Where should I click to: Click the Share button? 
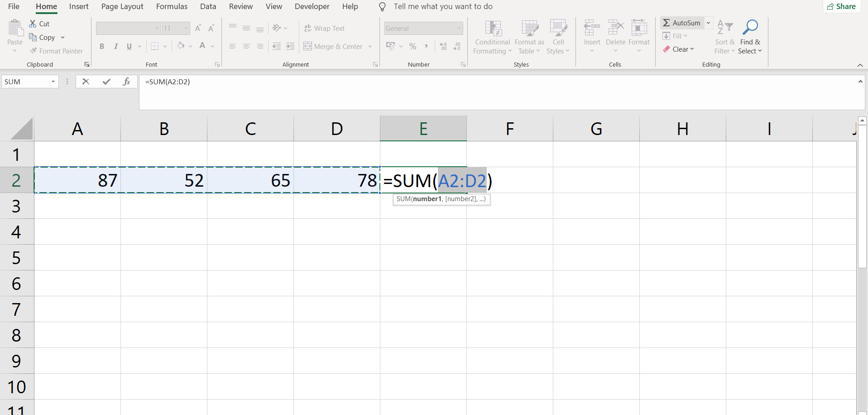tap(841, 6)
